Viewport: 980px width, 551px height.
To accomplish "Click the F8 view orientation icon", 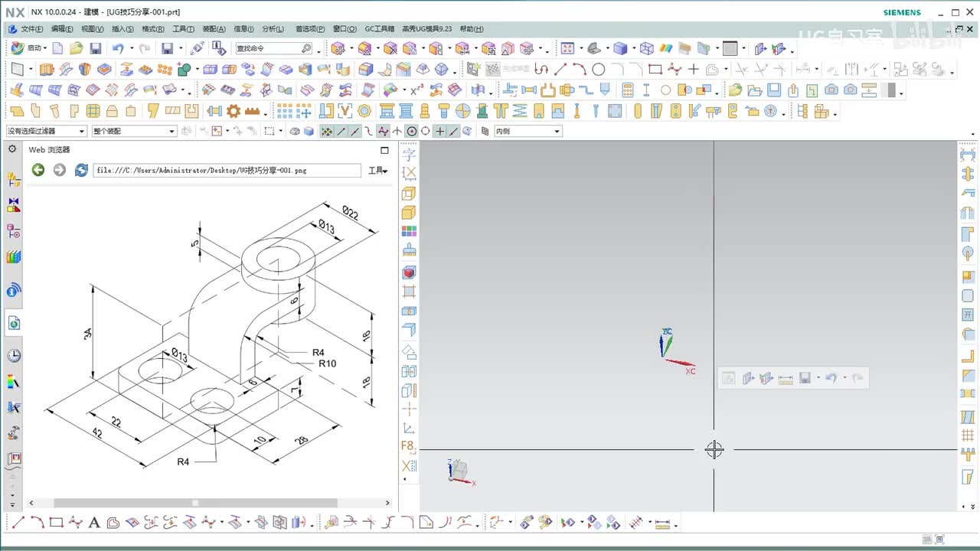I will pos(409,445).
